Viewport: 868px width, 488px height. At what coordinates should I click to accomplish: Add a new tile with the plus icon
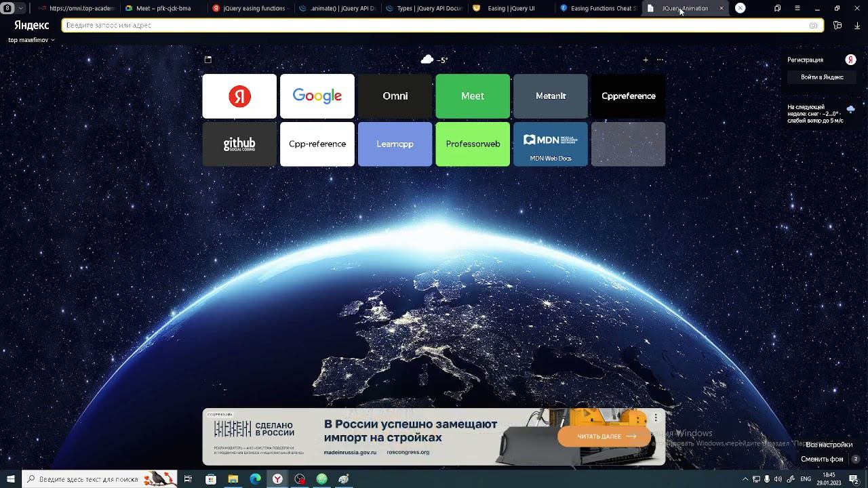click(x=645, y=60)
